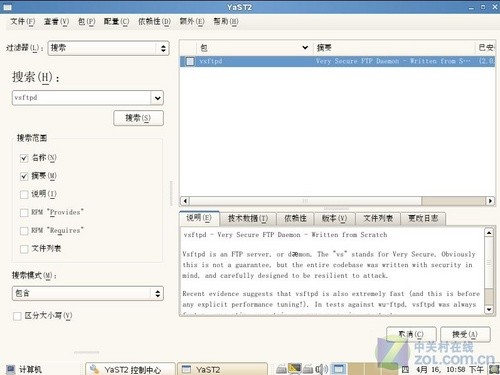Click the package list horizontal scrollbar thumb
Image resolution: width=500 pixels, height=375 pixels.
pyautogui.click(x=305, y=201)
